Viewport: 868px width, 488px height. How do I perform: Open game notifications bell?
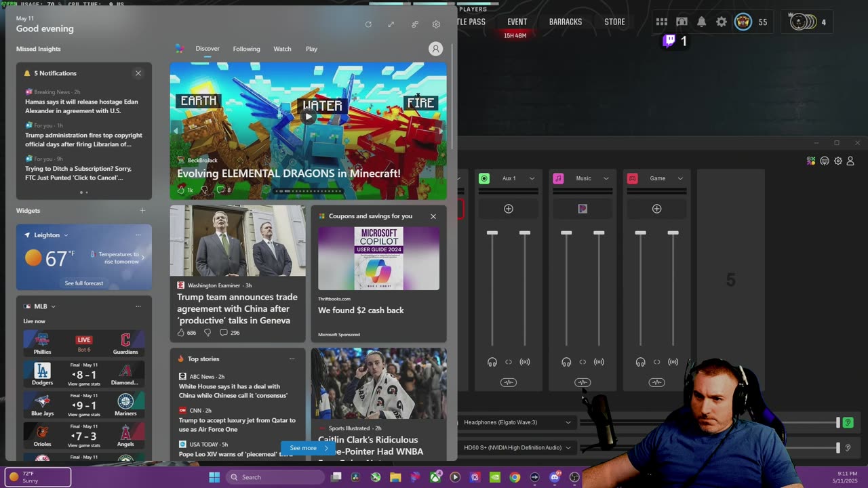point(702,22)
